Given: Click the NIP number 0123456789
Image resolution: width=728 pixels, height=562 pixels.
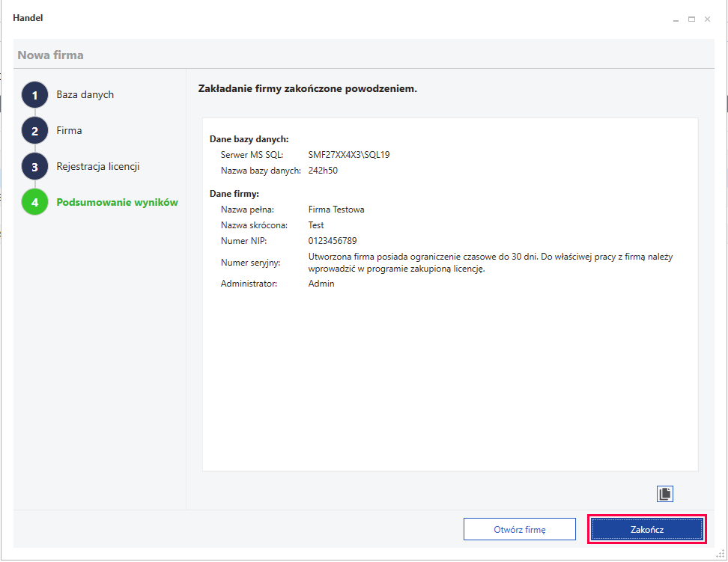Looking at the screenshot, I should 333,240.
